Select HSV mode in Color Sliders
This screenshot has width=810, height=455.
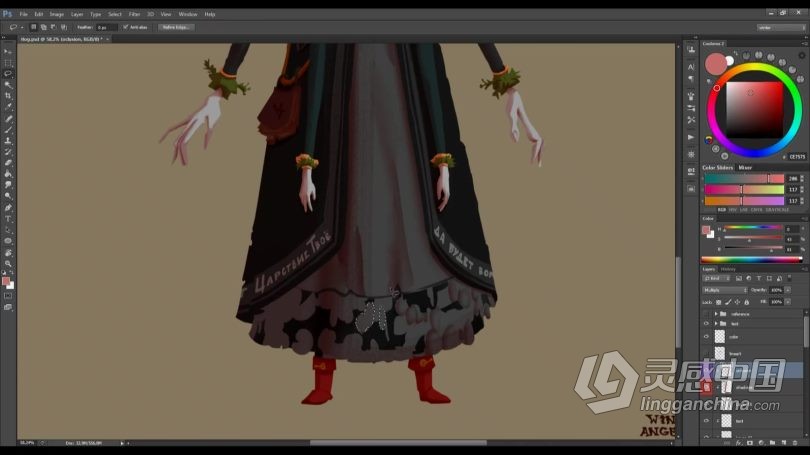[x=732, y=210]
